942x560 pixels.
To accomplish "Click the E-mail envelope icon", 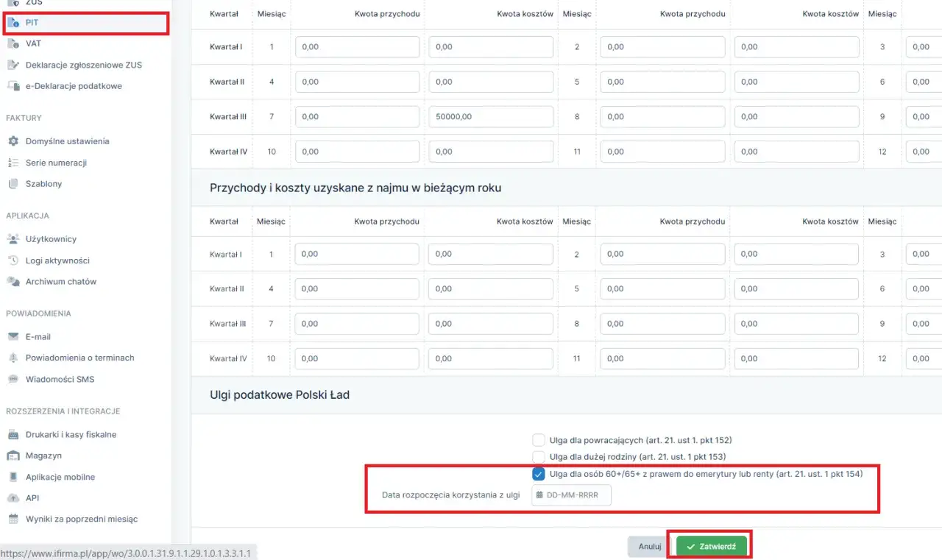I will pos(13,337).
